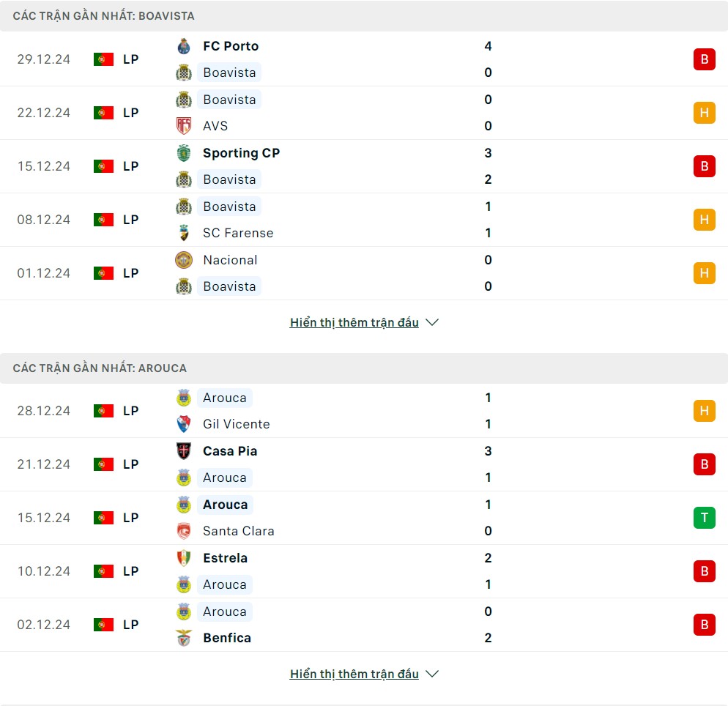Click Portugal flag on 29.12.24 match
The width and height of the screenshot is (728, 706).
pos(103,59)
